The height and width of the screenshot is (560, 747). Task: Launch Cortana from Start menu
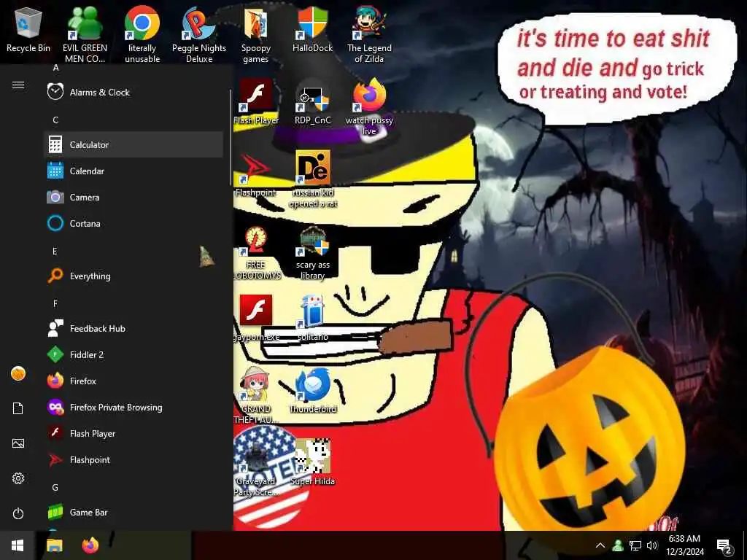point(133,223)
